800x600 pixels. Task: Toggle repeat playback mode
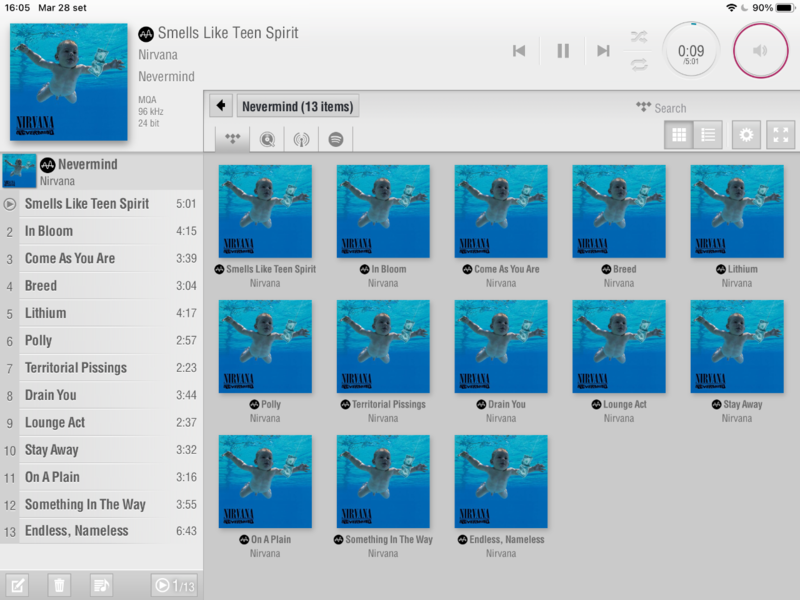(638, 64)
